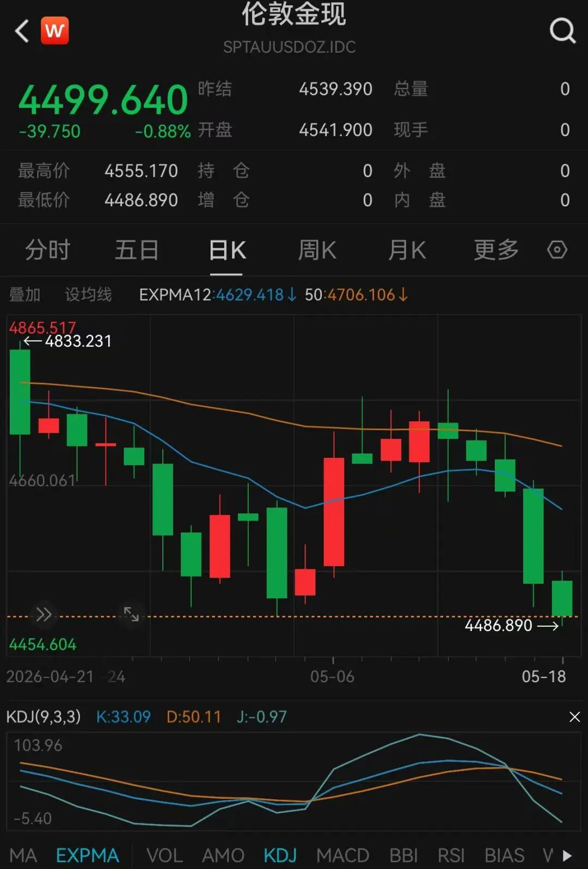Image resolution: width=588 pixels, height=869 pixels.
Task: Tap the double-chevron expand icon on chart
Action: [44, 615]
